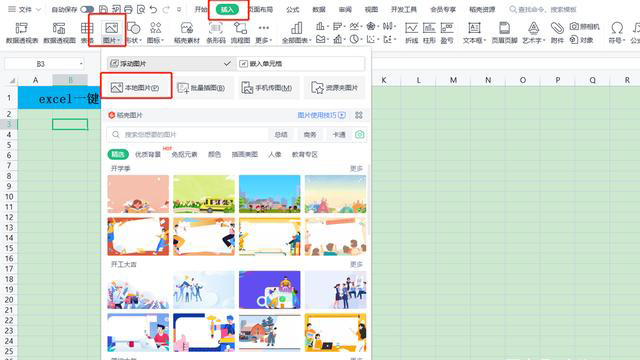Switch to the 稻壳资源 tab
This screenshot has height=360, width=640.
point(482,9)
